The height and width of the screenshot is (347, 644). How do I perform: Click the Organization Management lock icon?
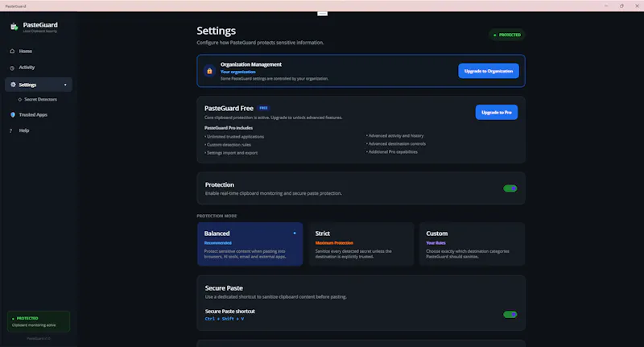point(209,71)
